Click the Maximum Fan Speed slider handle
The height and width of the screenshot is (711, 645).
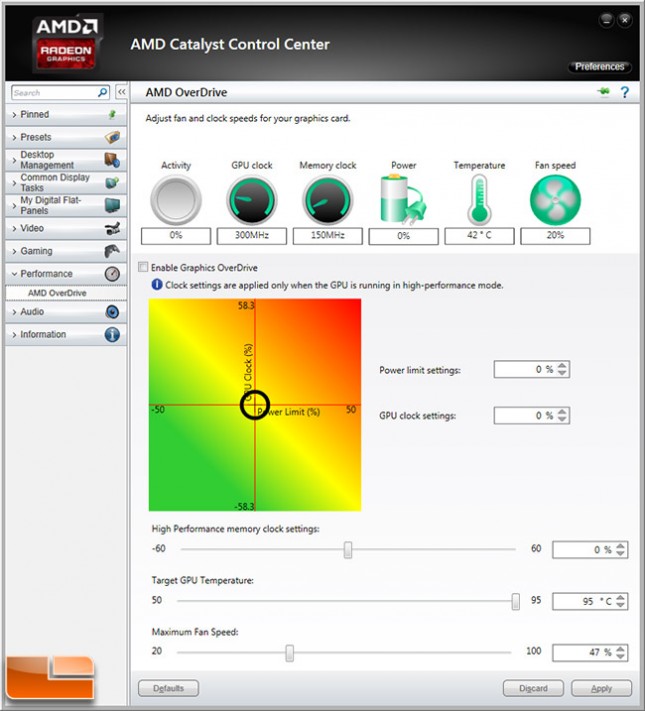point(289,653)
